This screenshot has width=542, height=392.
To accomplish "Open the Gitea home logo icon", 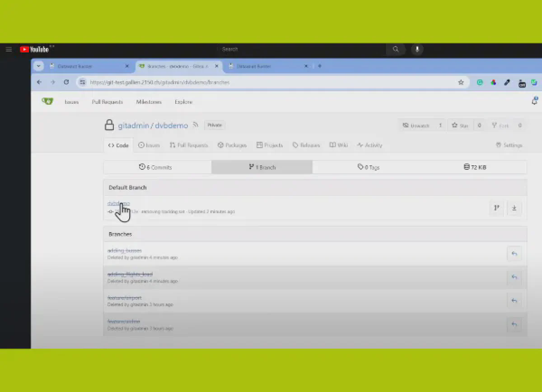I will [x=47, y=101].
